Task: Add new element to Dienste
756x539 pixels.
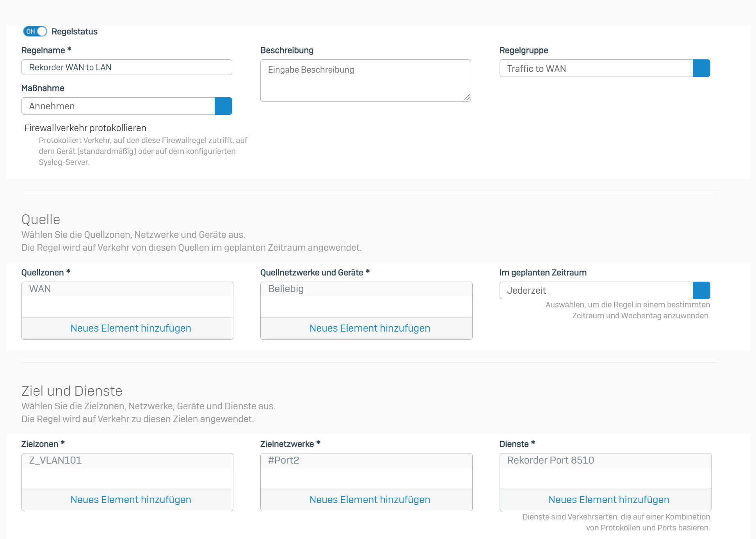Action: [x=605, y=500]
